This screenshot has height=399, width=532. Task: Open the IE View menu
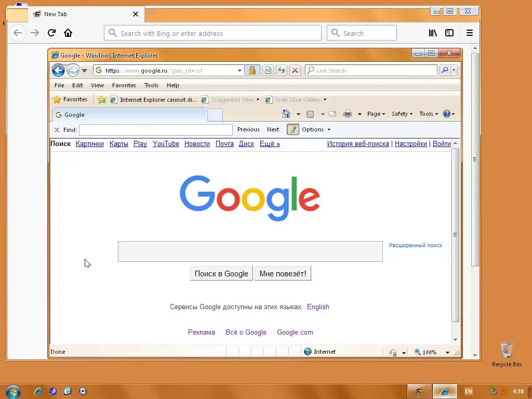coord(97,85)
